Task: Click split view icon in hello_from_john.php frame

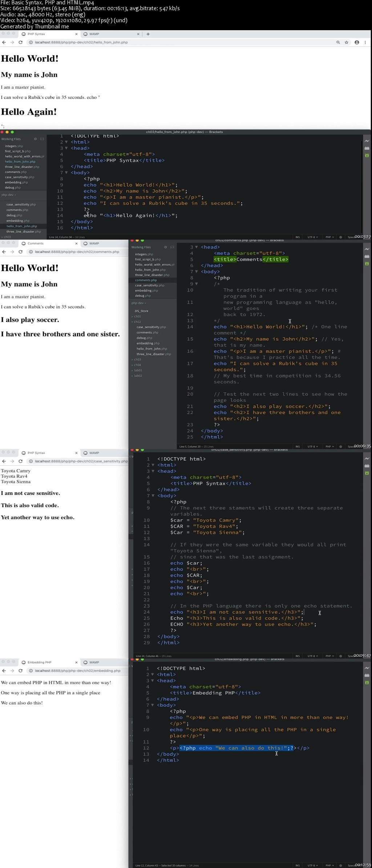Action: click(42, 139)
